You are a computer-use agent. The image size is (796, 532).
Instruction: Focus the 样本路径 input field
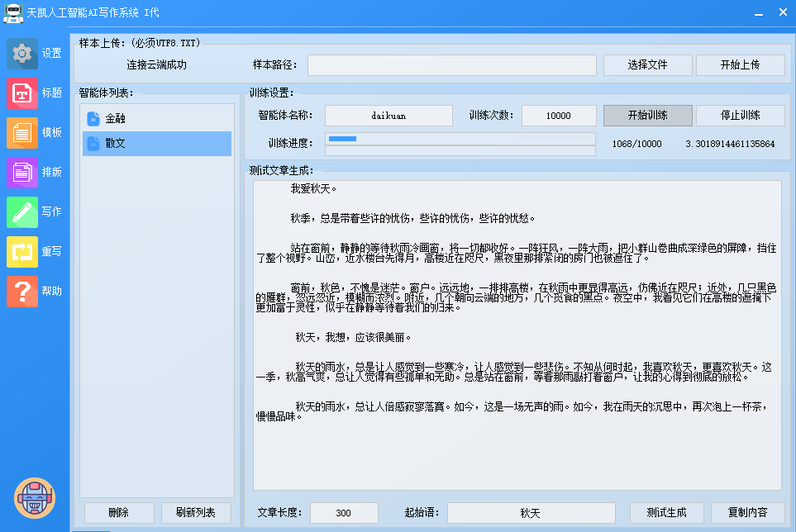451,65
